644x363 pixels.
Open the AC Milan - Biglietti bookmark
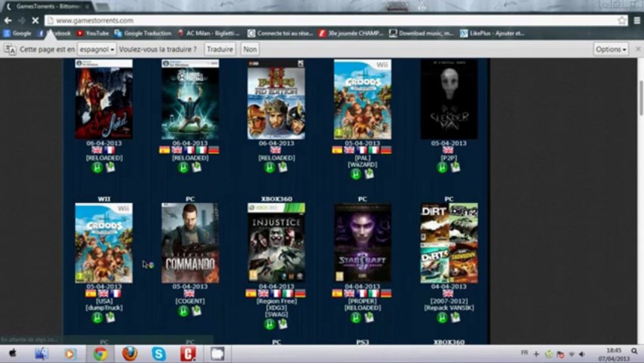(208, 33)
